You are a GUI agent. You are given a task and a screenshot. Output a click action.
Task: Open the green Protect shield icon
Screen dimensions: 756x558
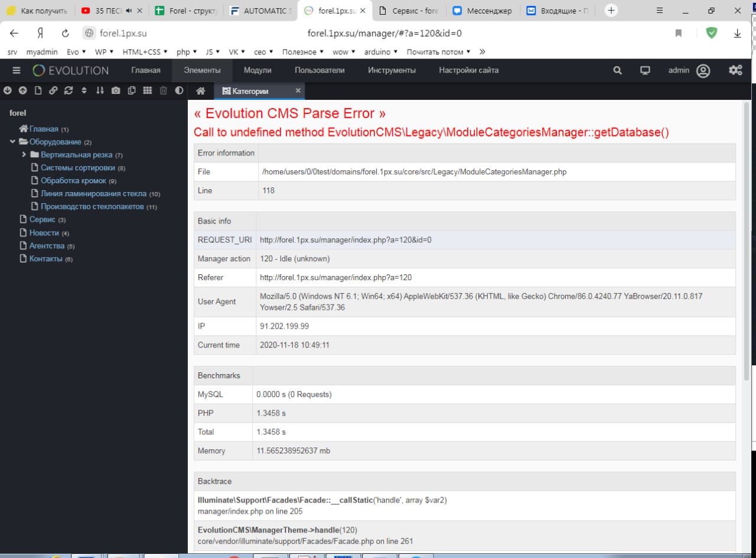point(712,33)
